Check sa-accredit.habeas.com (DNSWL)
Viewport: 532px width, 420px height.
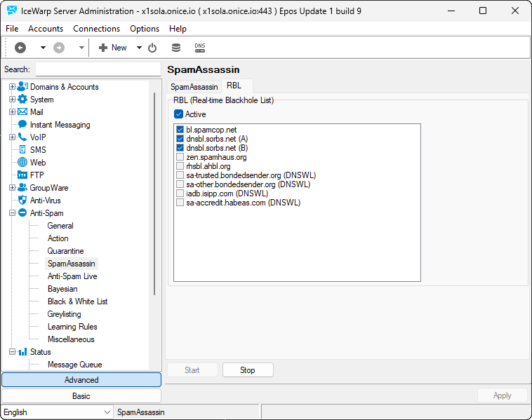coord(180,203)
